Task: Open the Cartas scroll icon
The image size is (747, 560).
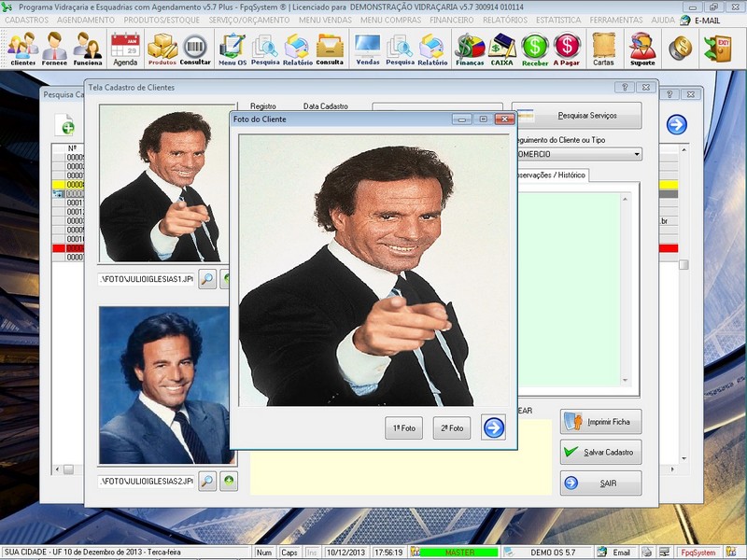Action: pos(603,49)
